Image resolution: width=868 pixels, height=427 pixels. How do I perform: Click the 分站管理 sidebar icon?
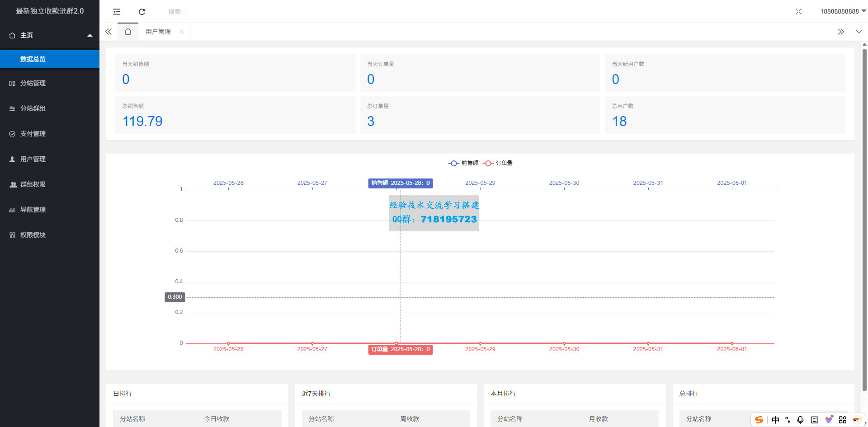point(12,83)
